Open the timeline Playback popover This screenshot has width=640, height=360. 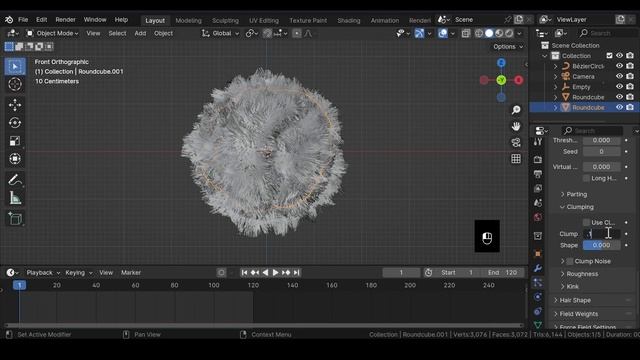point(43,273)
